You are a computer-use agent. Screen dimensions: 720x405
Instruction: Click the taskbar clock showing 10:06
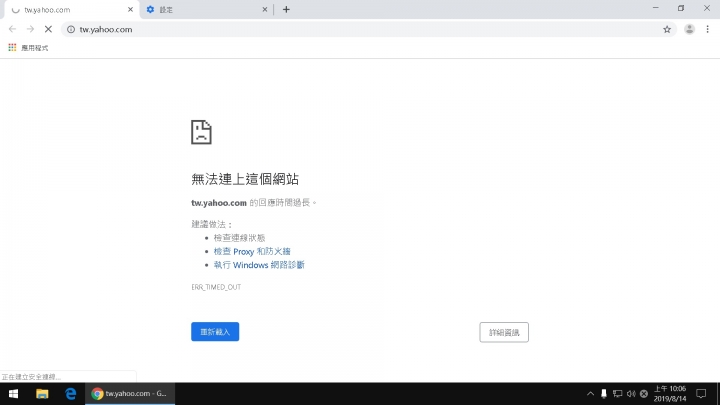click(670, 394)
